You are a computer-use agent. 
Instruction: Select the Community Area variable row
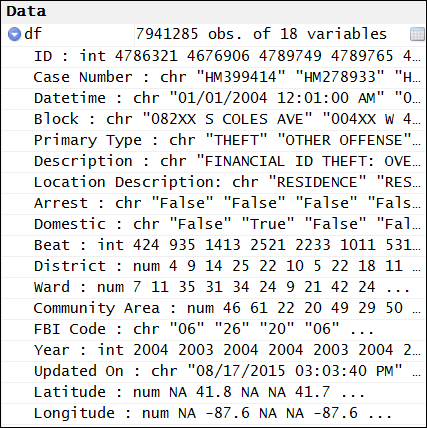click(213, 308)
